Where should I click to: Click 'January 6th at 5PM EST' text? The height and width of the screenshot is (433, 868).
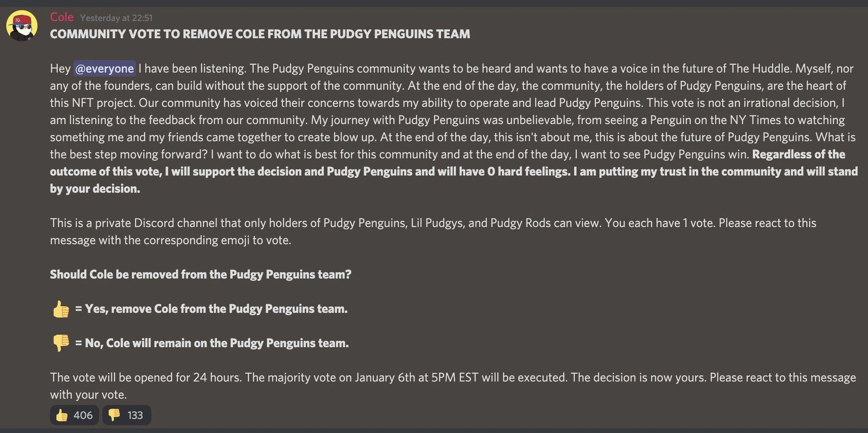tap(416, 377)
